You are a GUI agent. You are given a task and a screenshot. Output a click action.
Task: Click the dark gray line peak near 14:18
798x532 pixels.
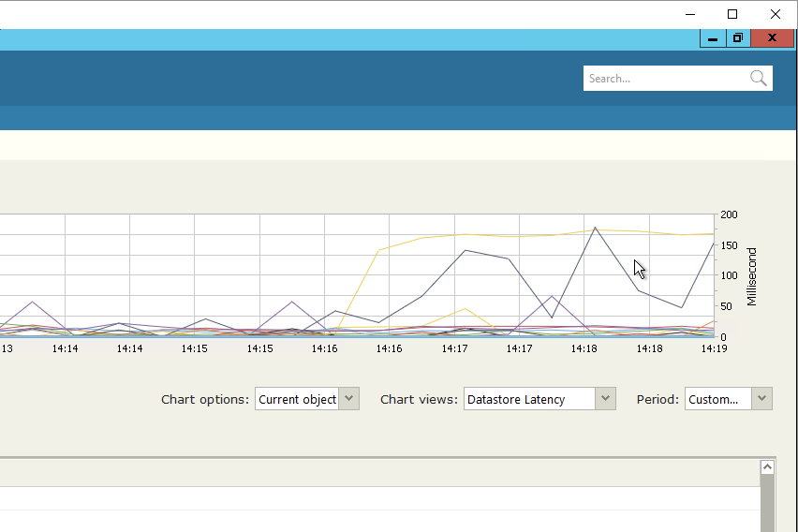595,228
